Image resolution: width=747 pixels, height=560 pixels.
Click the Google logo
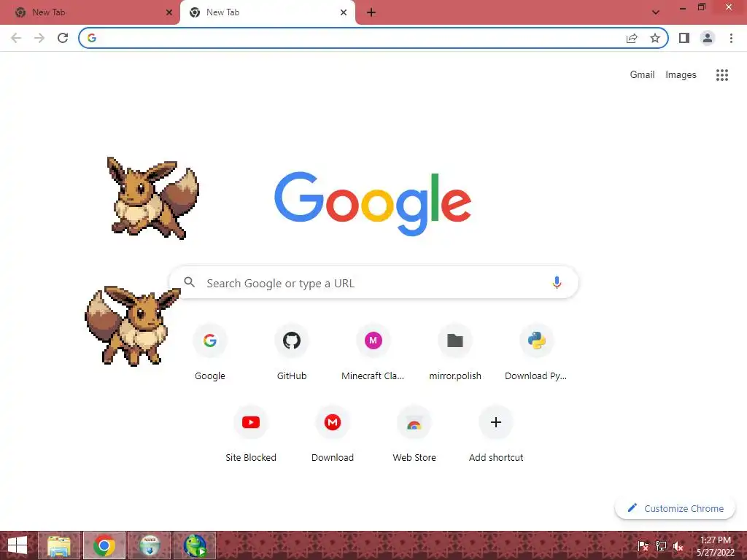[x=373, y=204]
